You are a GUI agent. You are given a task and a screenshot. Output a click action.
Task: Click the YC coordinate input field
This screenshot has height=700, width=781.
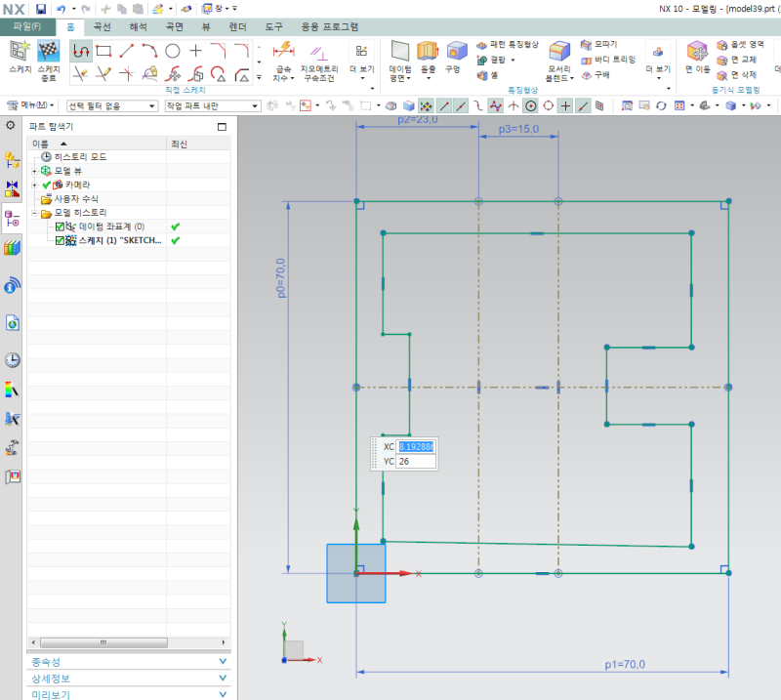click(x=415, y=461)
